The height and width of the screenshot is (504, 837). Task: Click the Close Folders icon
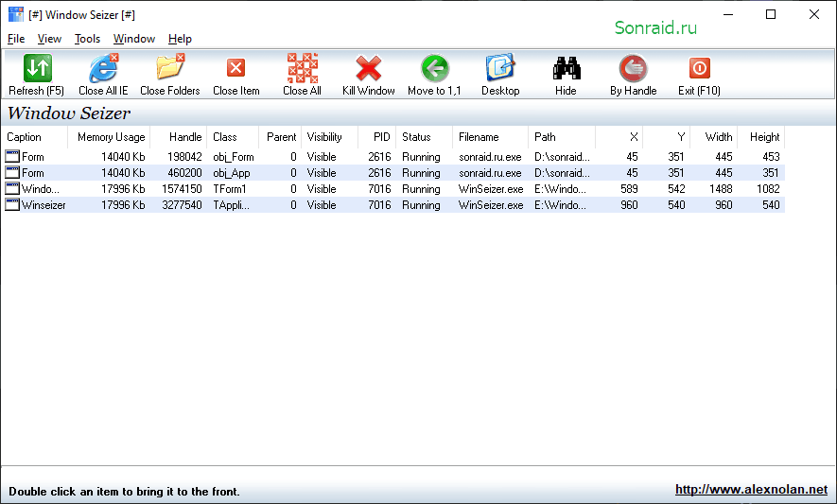click(x=170, y=67)
